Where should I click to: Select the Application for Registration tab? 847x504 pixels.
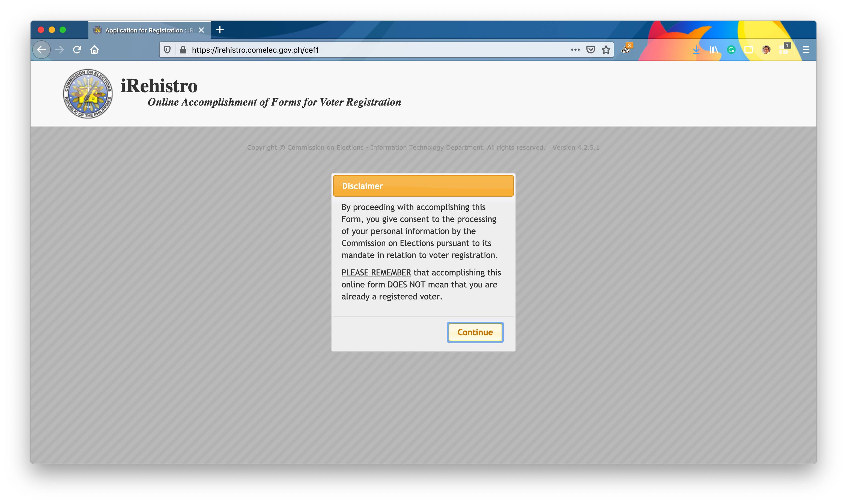[x=149, y=30]
